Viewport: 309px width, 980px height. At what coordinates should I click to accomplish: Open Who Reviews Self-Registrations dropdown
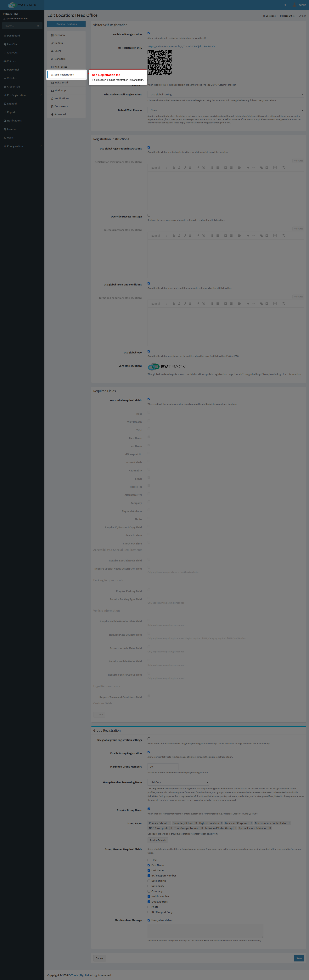pos(226,94)
